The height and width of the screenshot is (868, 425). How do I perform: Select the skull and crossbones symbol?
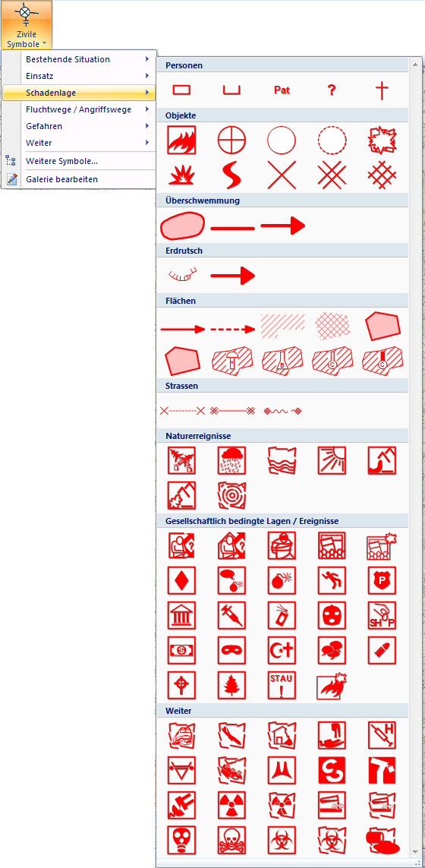point(231,841)
